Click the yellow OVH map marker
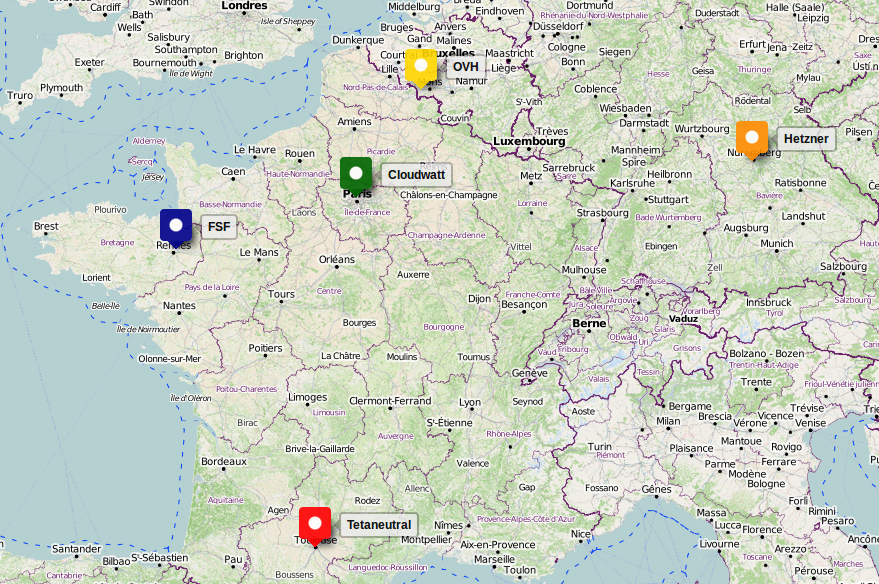 (421, 68)
